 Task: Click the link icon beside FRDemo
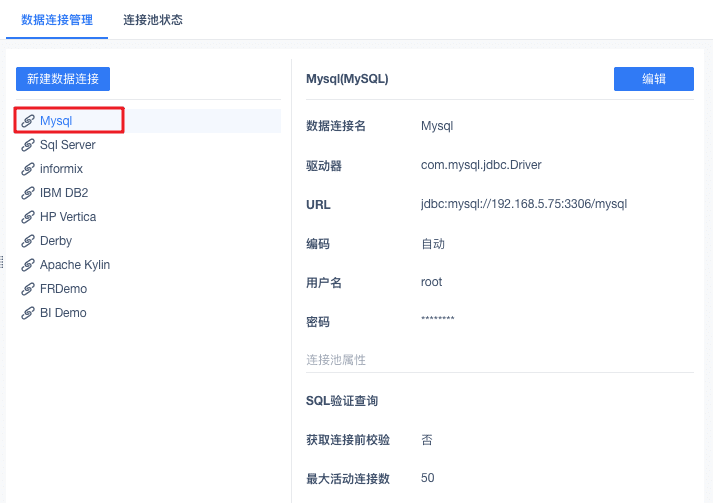click(28, 289)
